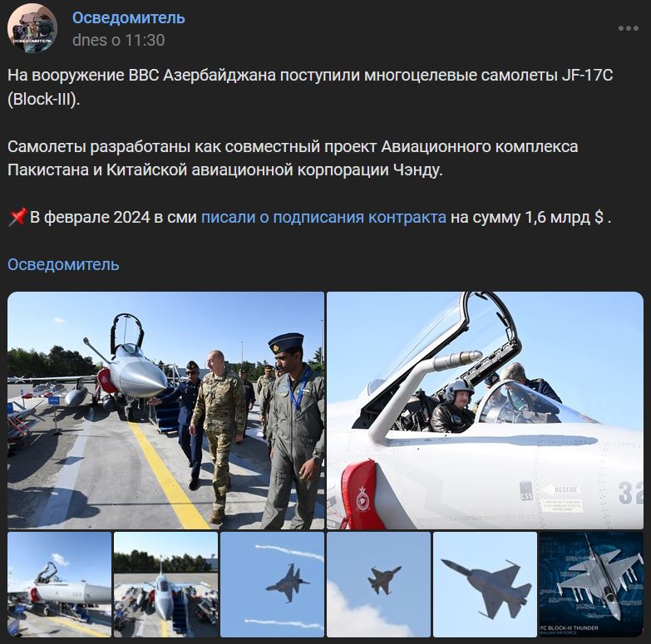Open the three-dot post options menu
Screen dimensions: 651x644
tap(628, 28)
